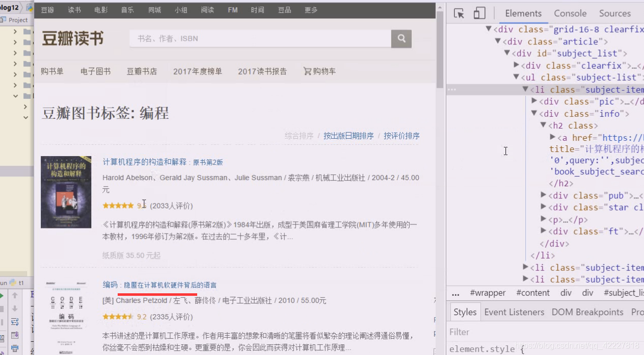Expand the div class="star" node
The width and height of the screenshot is (644, 355).
544,207
